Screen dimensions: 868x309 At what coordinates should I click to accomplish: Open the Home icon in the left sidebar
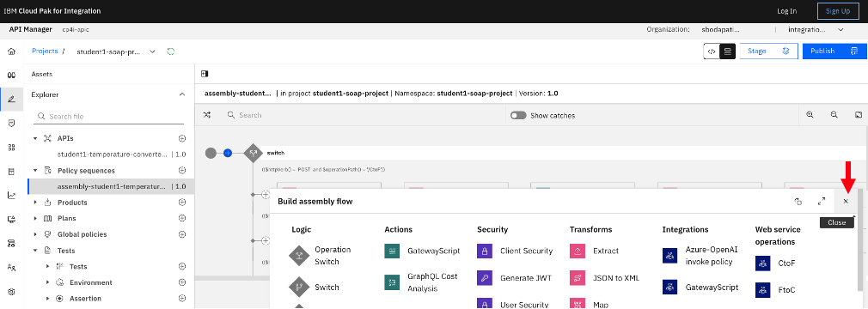[x=11, y=51]
